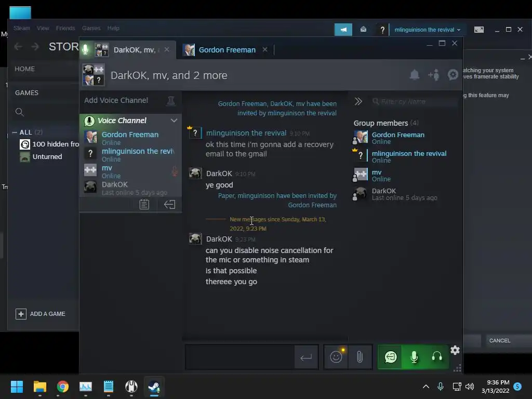Leave the voice channel using sidebar exit icon
532x399 pixels.
[169, 204]
